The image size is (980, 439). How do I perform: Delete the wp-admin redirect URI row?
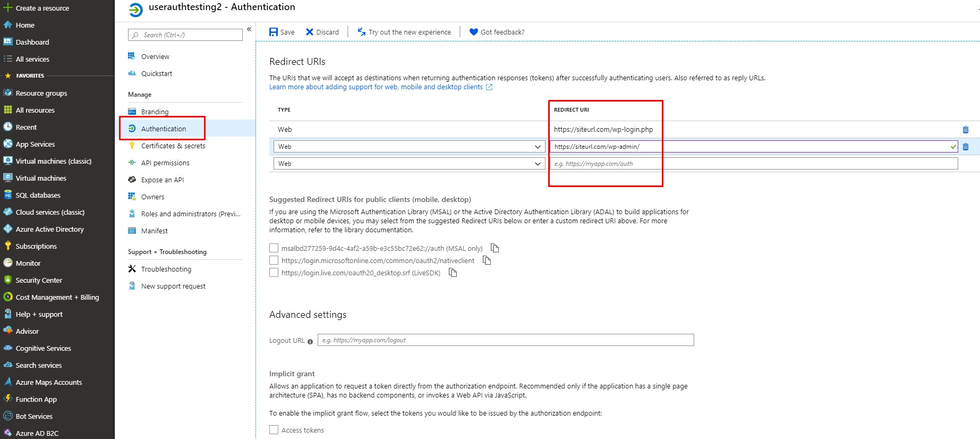click(x=965, y=147)
